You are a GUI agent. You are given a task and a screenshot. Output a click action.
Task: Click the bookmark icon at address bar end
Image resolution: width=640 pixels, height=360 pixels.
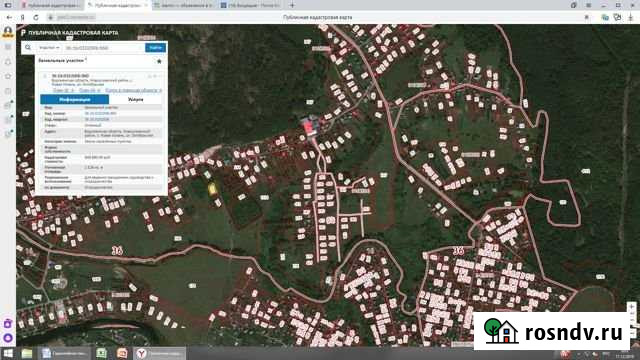[x=587, y=17]
